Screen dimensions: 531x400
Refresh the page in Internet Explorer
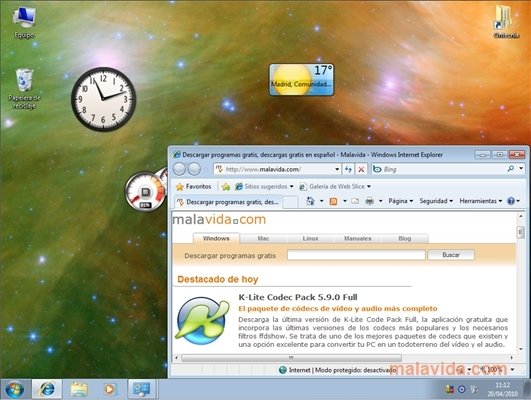[x=348, y=169]
